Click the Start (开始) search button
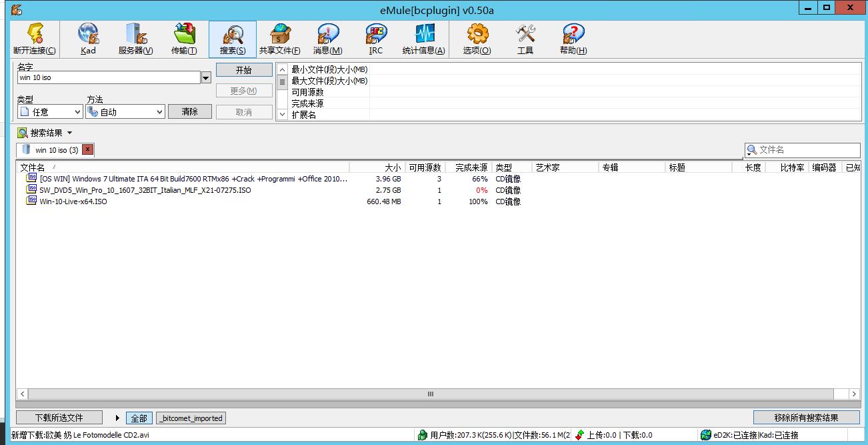 (x=244, y=70)
